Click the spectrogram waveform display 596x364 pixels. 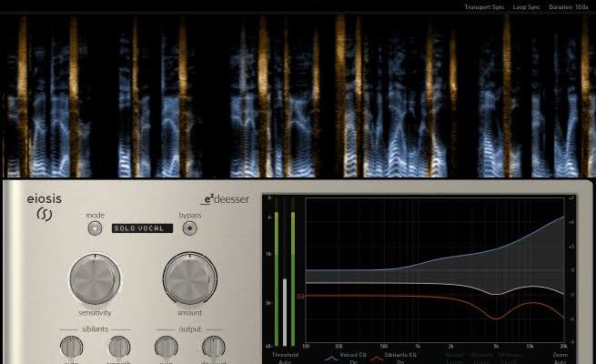(x=298, y=96)
